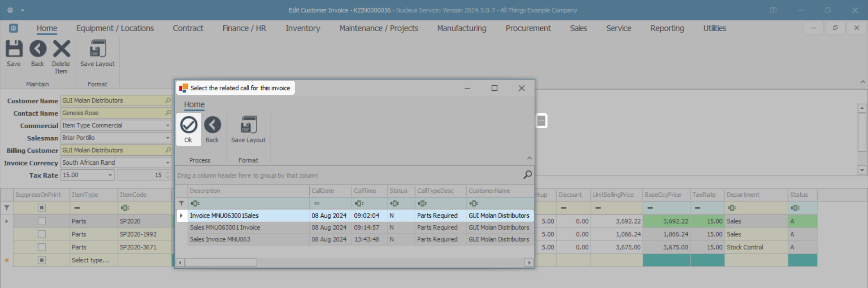The height and width of the screenshot is (288, 868).
Task: Toggle SuppressOnPrint checkbox for SP2020 row
Action: point(42,221)
